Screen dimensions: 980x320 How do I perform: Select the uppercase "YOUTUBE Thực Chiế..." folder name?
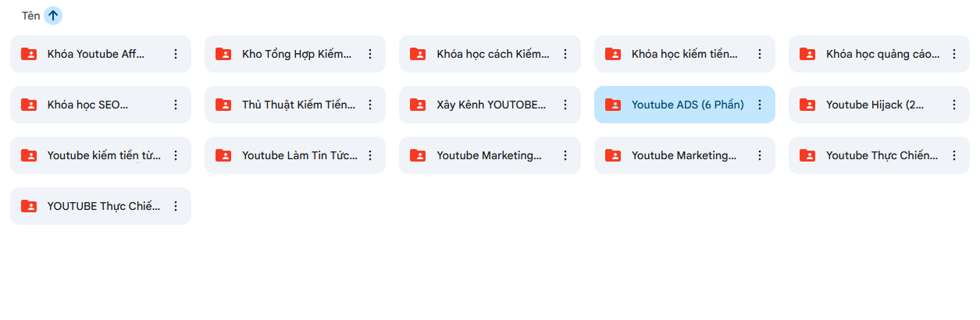[x=104, y=206]
